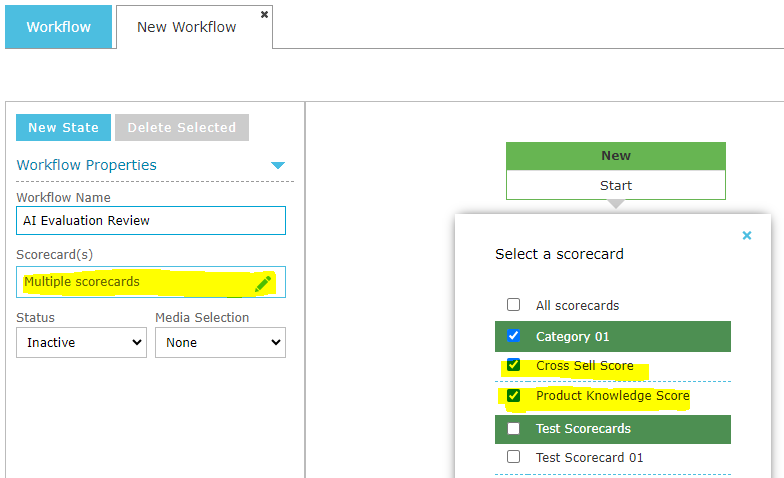Click the All scorecards label
Screen dimensions: 784x478
click(578, 306)
